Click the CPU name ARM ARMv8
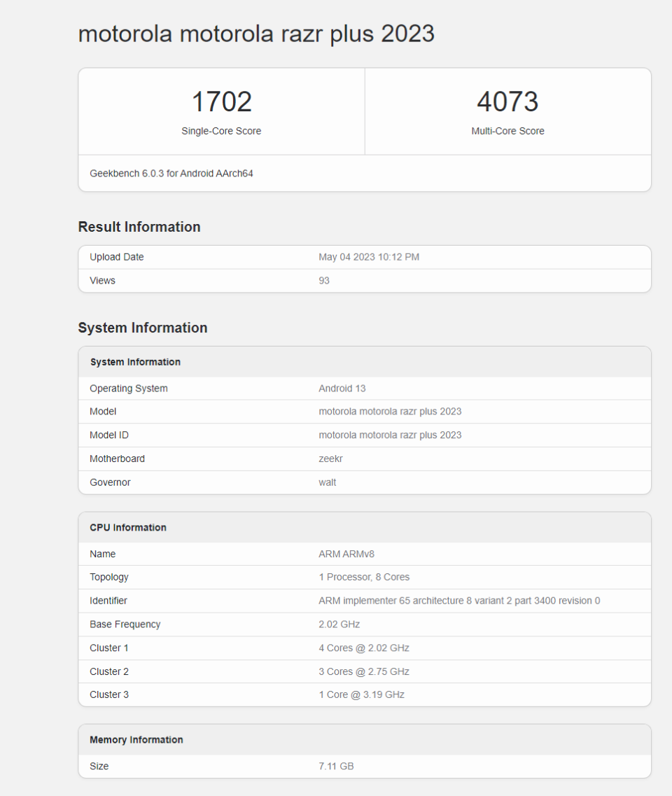 coord(346,554)
